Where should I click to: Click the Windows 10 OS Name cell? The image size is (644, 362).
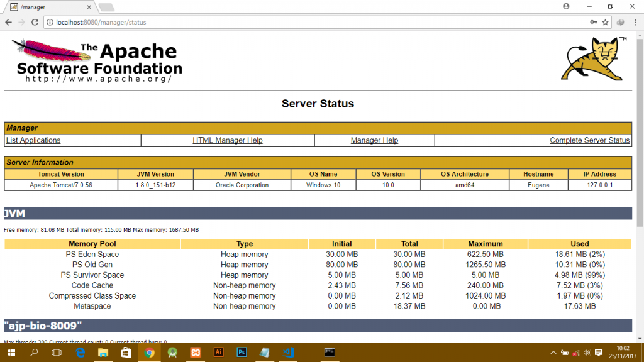point(323,185)
